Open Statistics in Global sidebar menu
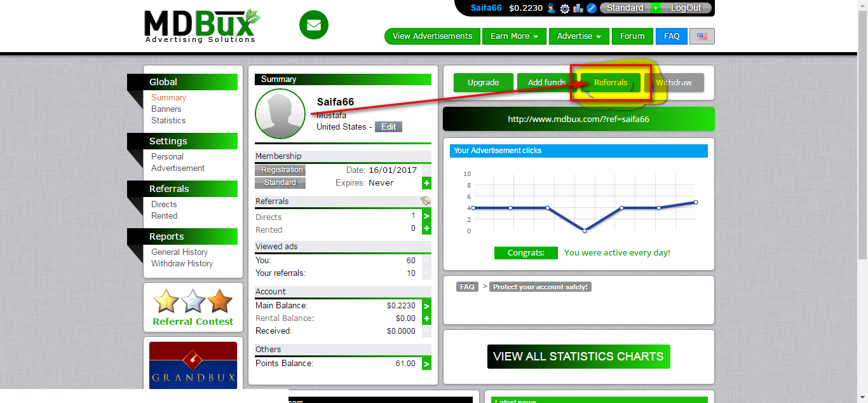Viewport: 868px width, 403px height. [x=168, y=120]
